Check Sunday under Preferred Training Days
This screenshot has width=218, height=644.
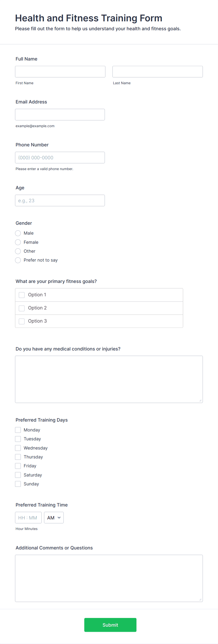[x=18, y=484]
